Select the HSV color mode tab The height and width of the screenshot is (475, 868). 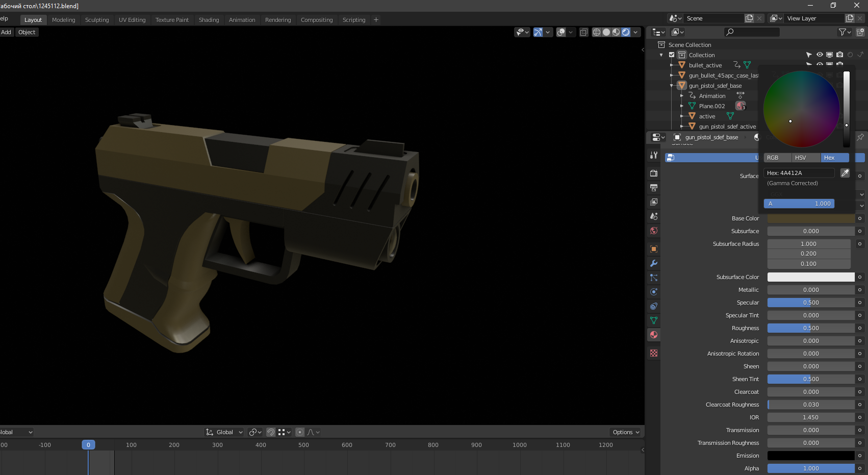pyautogui.click(x=801, y=158)
